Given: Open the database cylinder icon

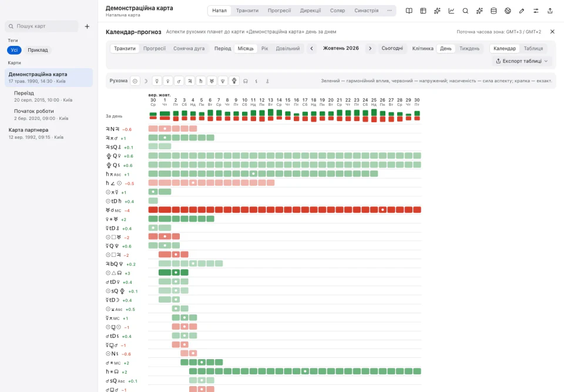Looking at the screenshot, I should (493, 11).
